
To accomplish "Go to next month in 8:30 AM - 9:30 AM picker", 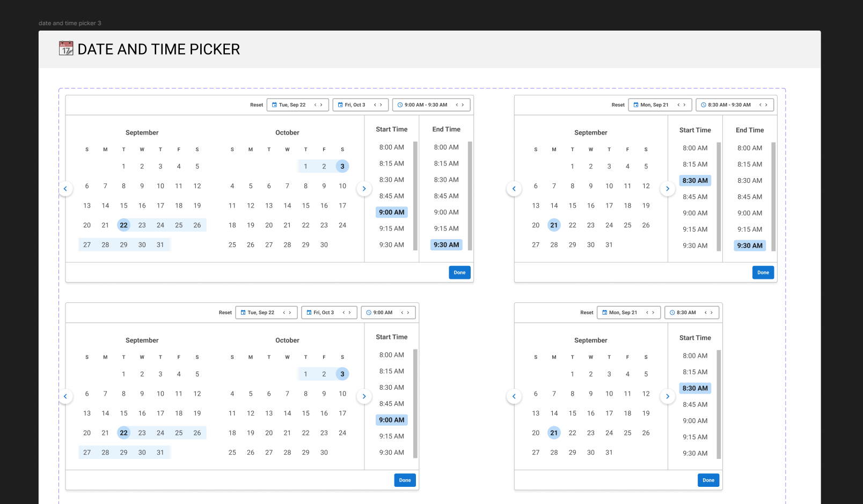I will [668, 189].
